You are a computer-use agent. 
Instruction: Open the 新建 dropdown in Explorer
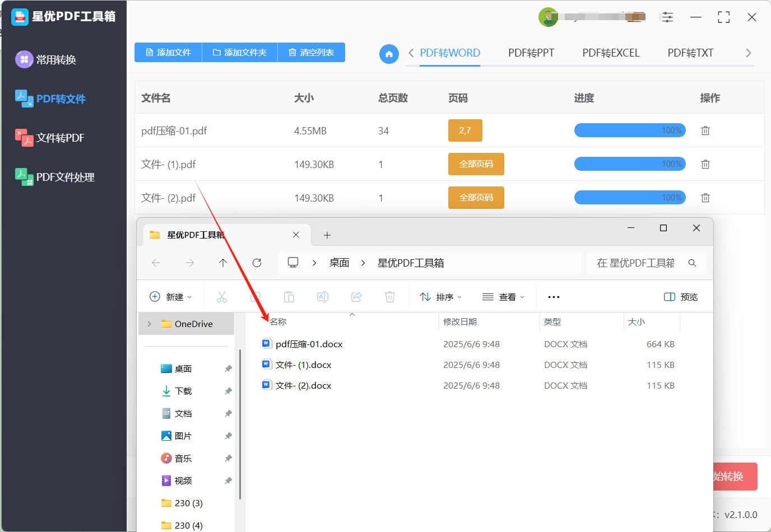171,297
